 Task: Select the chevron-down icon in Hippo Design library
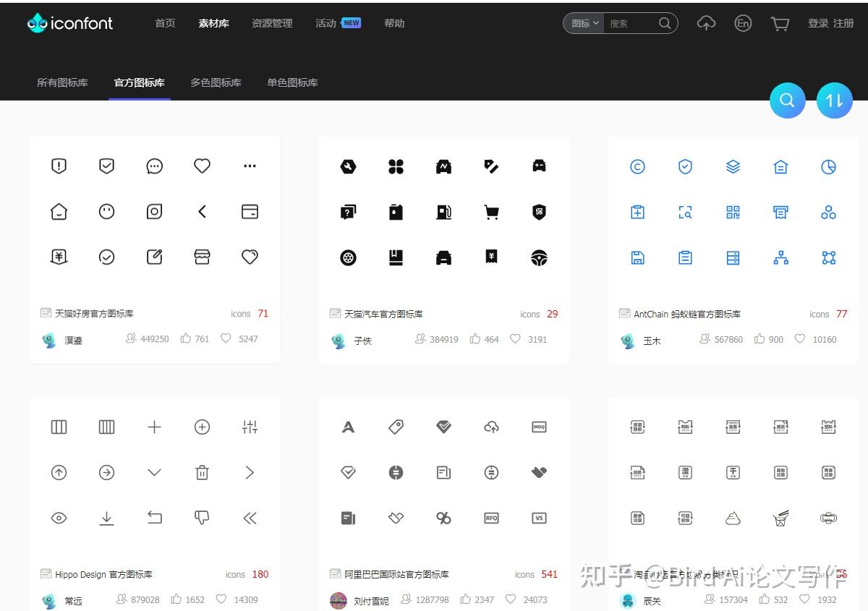click(154, 473)
